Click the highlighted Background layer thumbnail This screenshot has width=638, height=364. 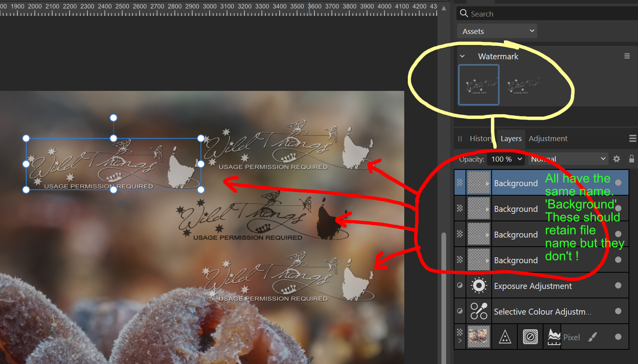(479, 183)
